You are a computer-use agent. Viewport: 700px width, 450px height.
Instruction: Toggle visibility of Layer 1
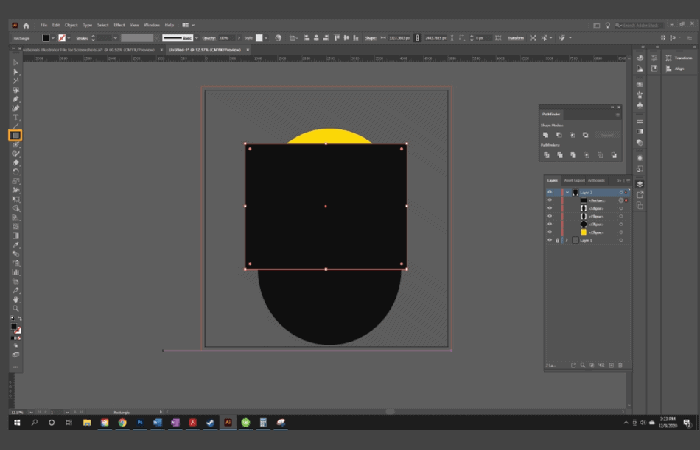[550, 241]
